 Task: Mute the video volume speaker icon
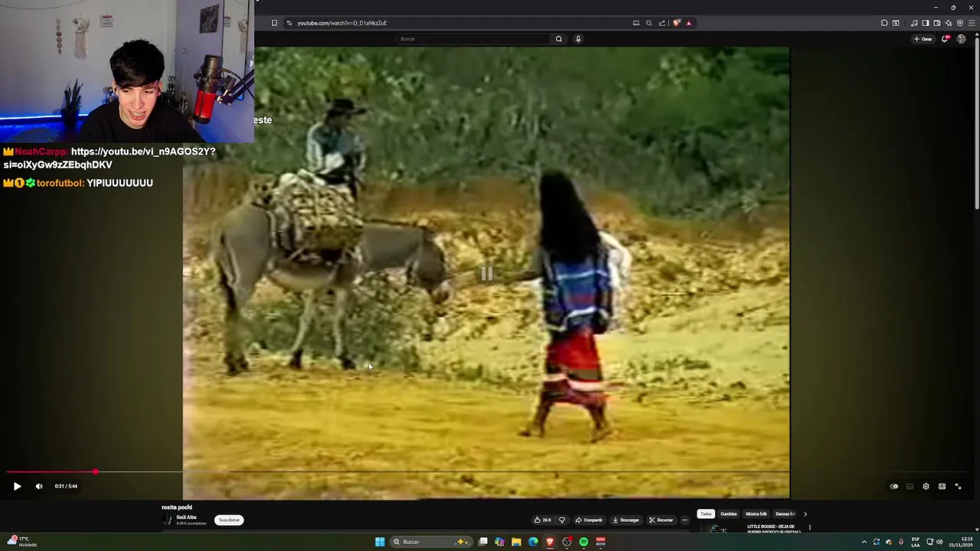click(x=39, y=486)
